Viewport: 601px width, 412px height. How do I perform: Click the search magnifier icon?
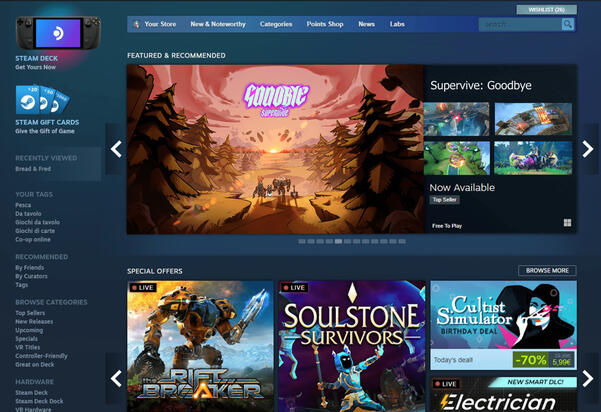tap(568, 25)
